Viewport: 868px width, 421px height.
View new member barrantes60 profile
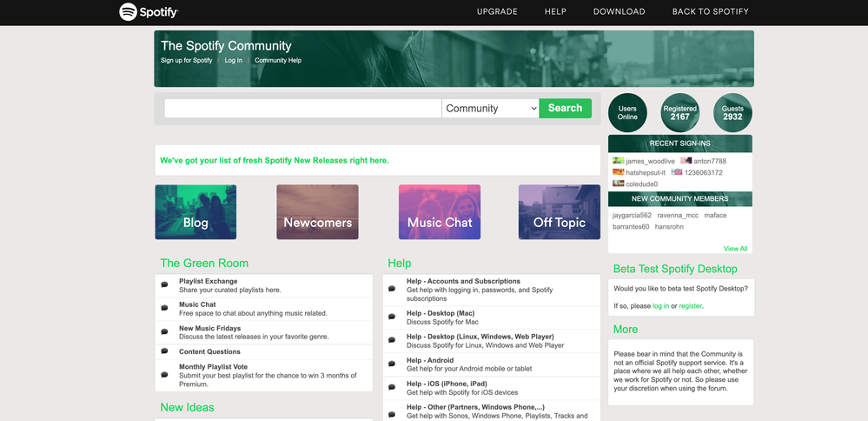(631, 227)
